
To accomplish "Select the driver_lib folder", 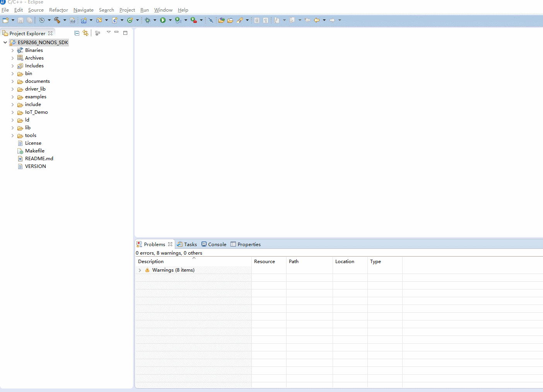I will pyautogui.click(x=35, y=89).
